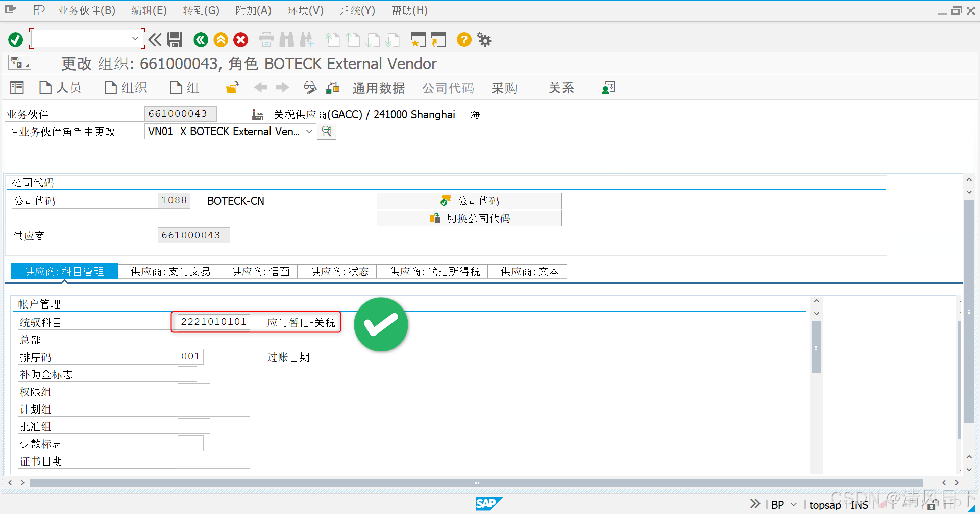980x514 pixels.
Task: Click the Previous Page icon
Action: coord(353,40)
